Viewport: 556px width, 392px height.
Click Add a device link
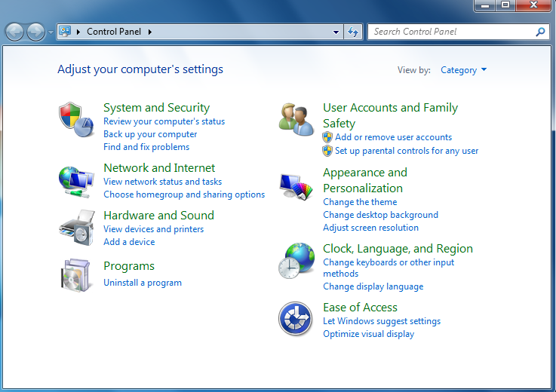coord(129,242)
